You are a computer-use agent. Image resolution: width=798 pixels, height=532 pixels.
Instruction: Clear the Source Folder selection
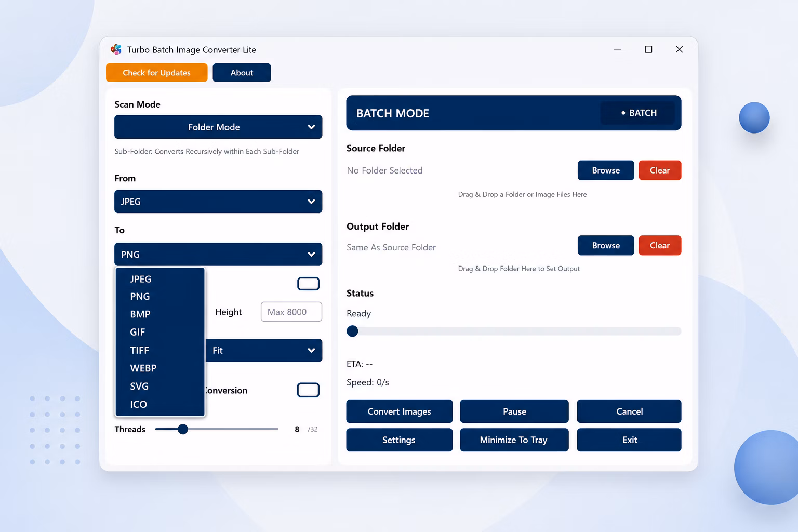660,170
